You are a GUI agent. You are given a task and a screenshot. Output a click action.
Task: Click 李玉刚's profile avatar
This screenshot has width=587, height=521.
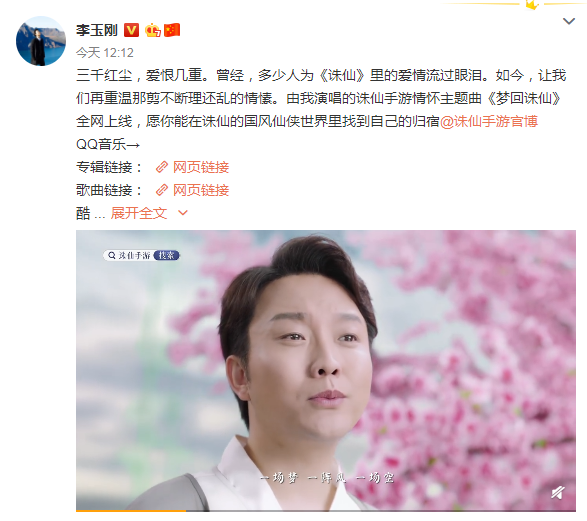(x=41, y=41)
